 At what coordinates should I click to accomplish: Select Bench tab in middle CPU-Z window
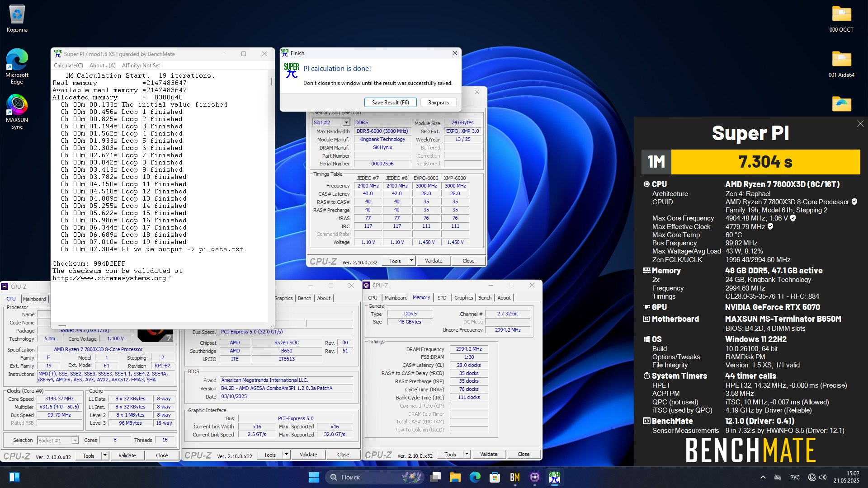304,298
